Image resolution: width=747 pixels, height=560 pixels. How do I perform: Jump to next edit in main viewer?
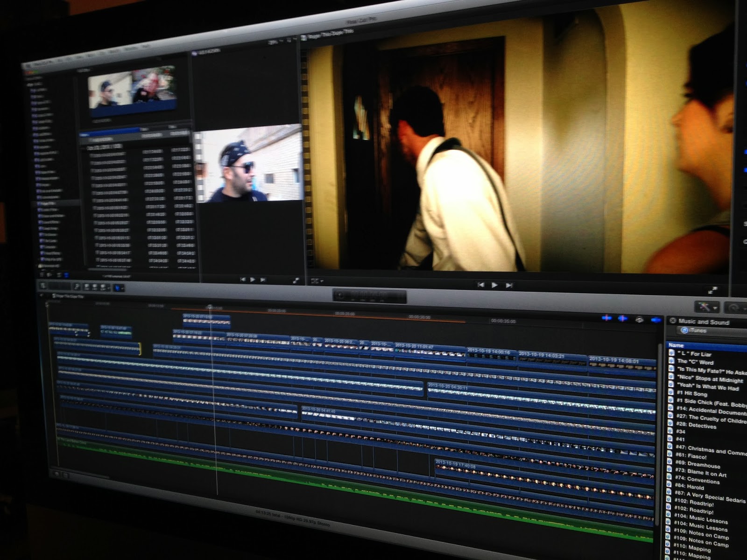(509, 286)
